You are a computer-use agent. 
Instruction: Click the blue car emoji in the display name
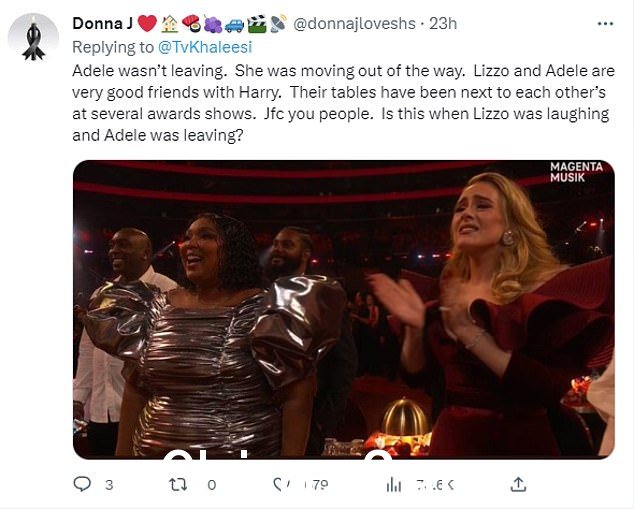[x=234, y=25]
